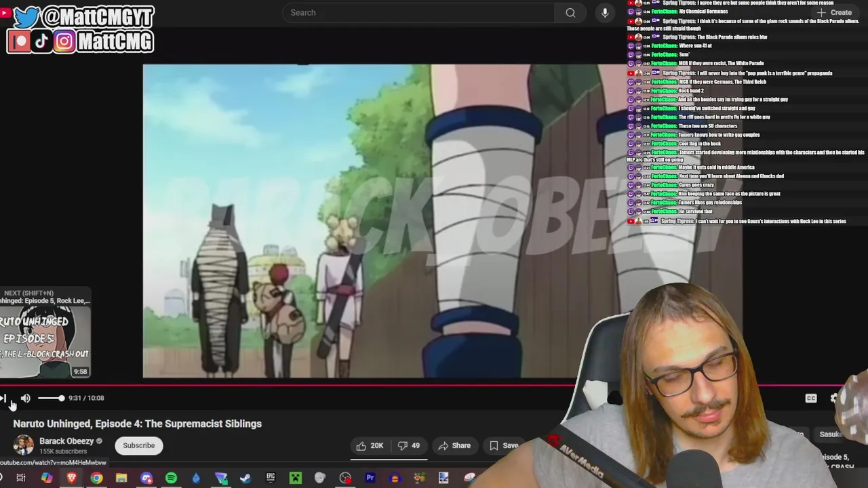This screenshot has height=488, width=868.
Task: Click the 9:31 / 10:08 time display
Action: coord(86,399)
